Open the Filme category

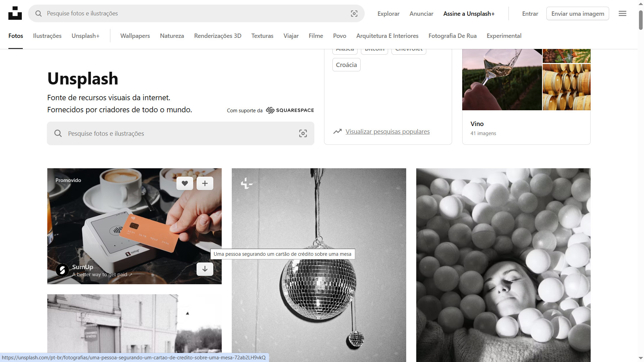point(316,36)
